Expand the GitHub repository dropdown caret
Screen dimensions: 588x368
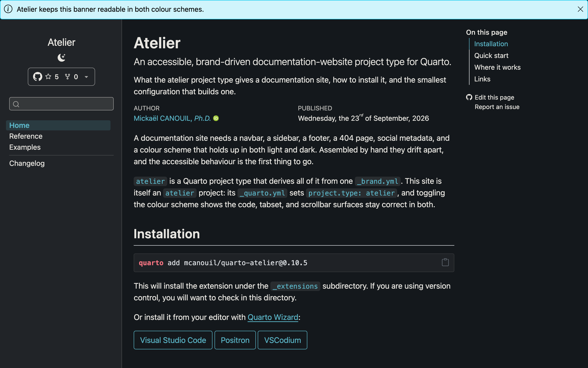pos(86,77)
